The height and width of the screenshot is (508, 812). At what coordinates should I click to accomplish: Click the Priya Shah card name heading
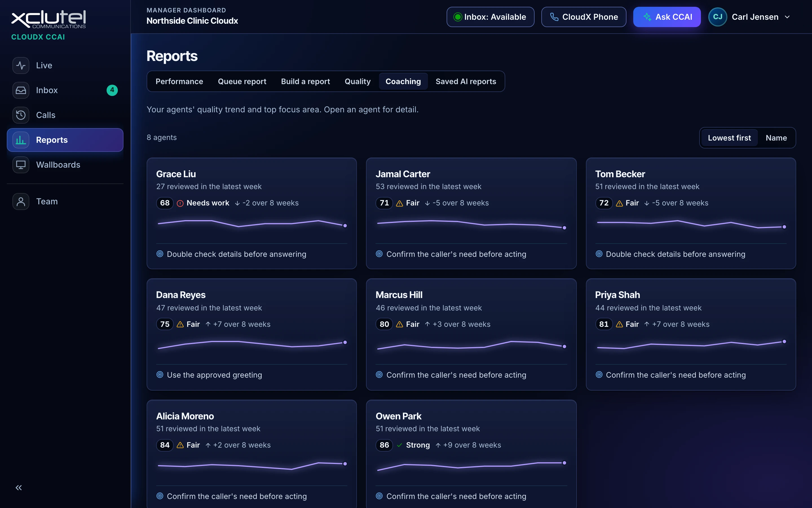tap(617, 295)
